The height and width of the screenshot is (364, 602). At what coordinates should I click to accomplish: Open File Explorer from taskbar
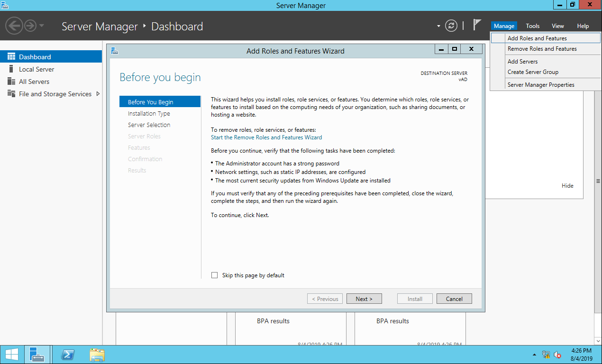pos(97,355)
